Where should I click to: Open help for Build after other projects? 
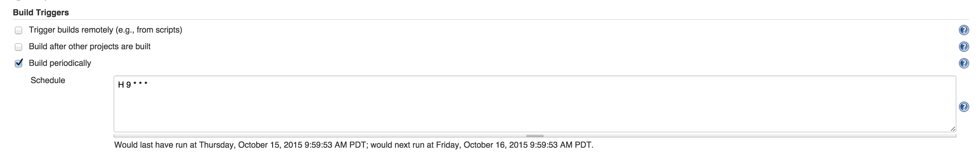[964, 47]
